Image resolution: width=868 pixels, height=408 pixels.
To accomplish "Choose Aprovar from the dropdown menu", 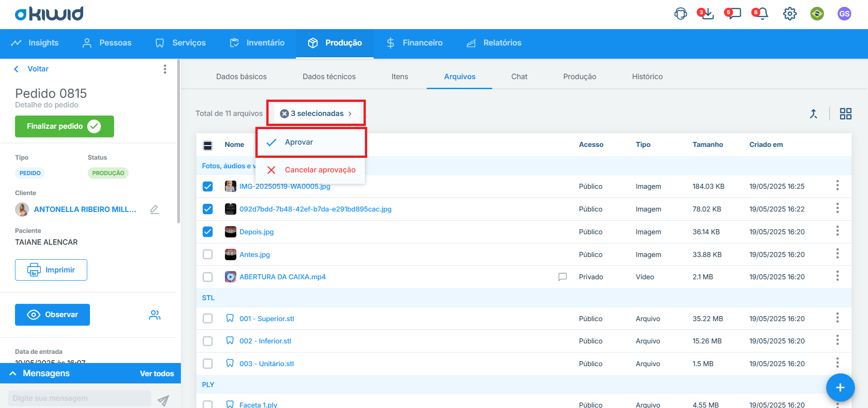I will [x=311, y=142].
